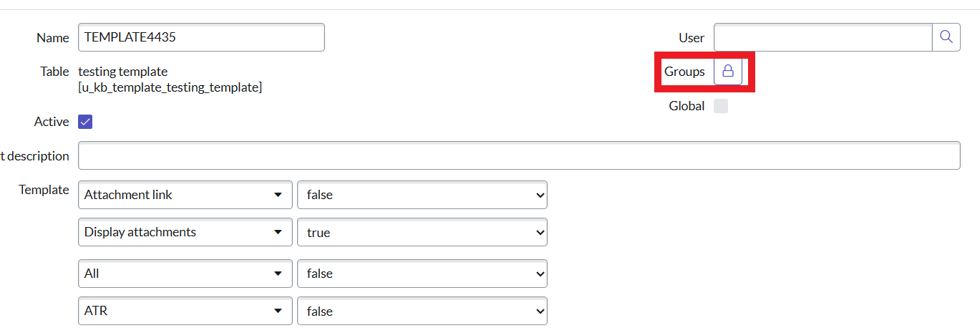Click the Name field containing TEMPLATE4435
Image resolution: width=980 pixels, height=328 pixels.
(200, 37)
